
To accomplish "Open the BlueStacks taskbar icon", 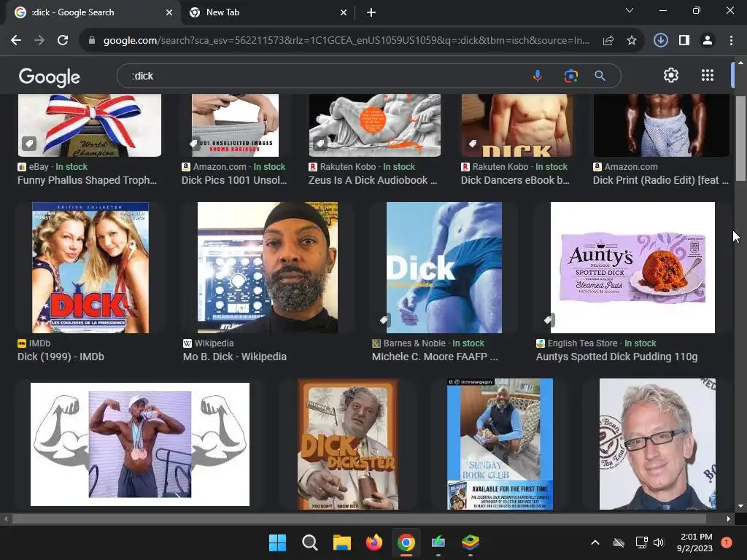I will [471, 542].
